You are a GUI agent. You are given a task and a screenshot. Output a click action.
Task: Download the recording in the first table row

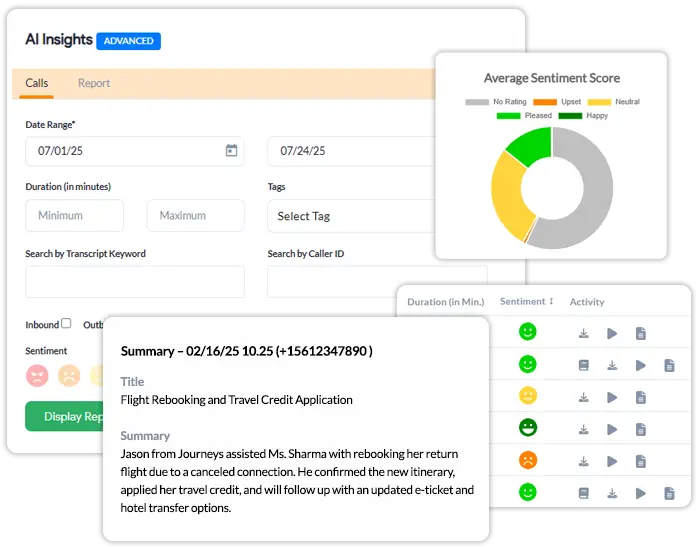(583, 333)
